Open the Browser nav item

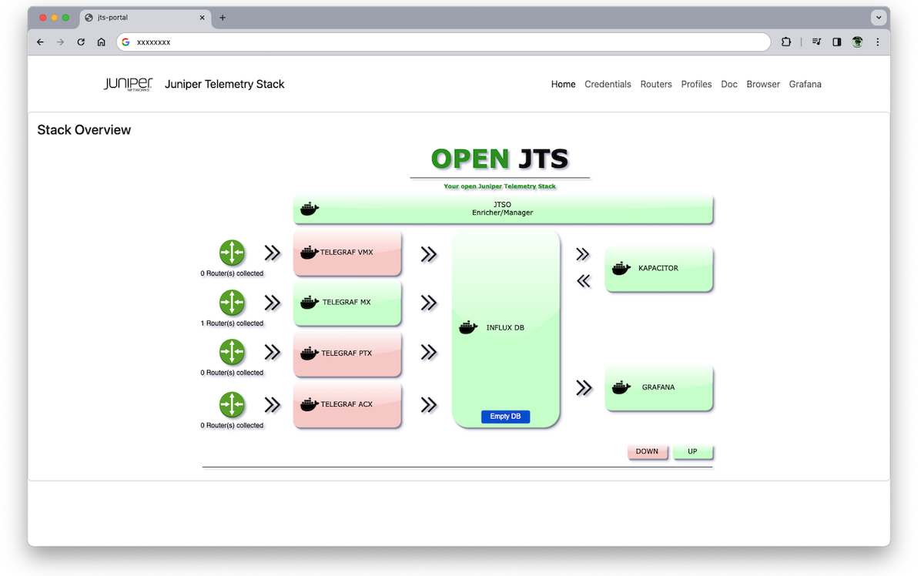coord(763,84)
